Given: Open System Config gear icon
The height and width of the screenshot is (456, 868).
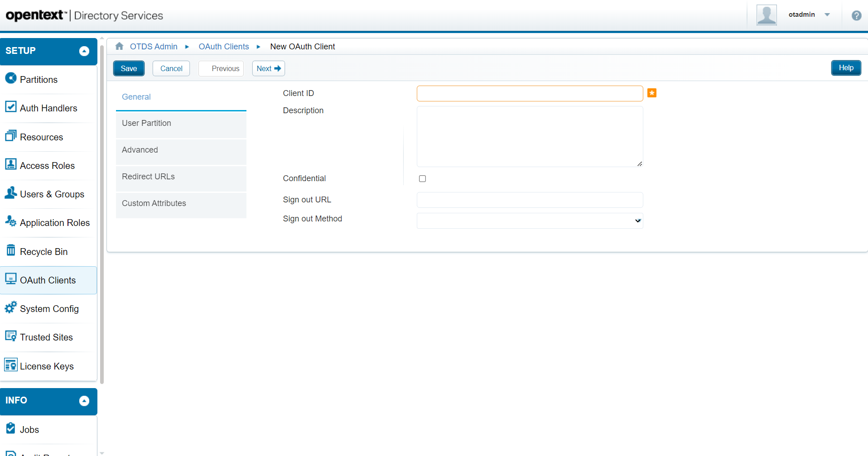Looking at the screenshot, I should pos(11,307).
